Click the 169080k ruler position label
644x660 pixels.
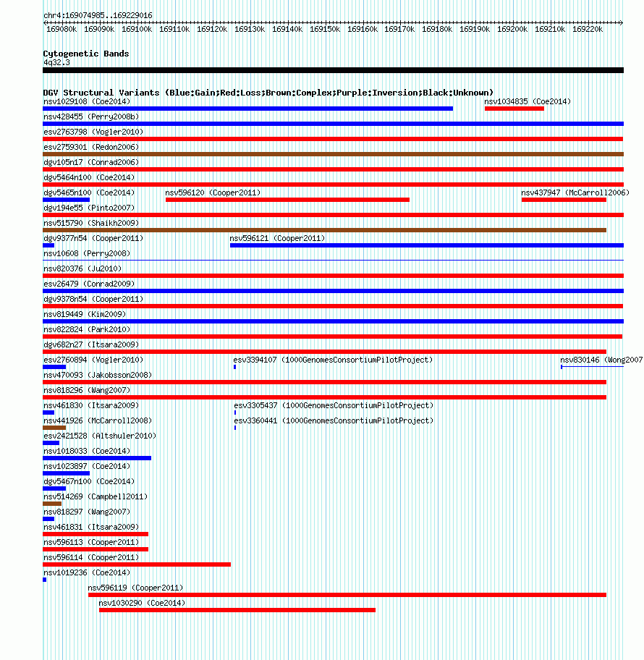[x=62, y=29]
